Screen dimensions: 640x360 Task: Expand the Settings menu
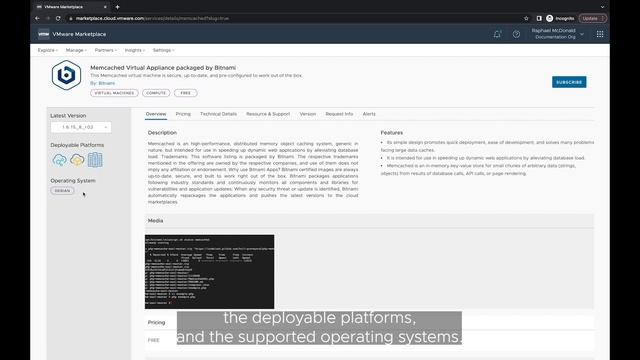(164, 50)
